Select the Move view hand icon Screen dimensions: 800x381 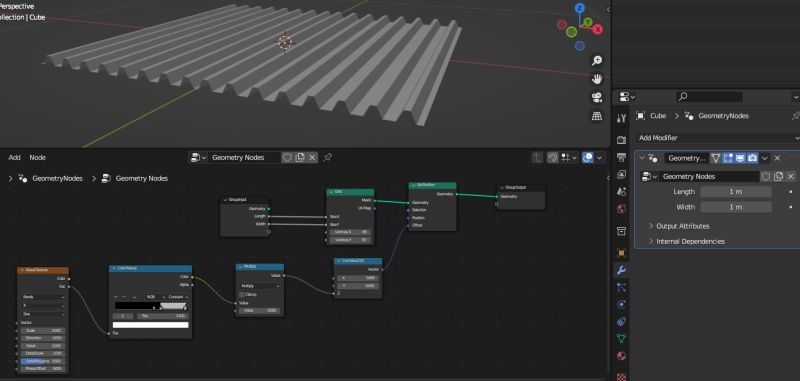click(596, 79)
